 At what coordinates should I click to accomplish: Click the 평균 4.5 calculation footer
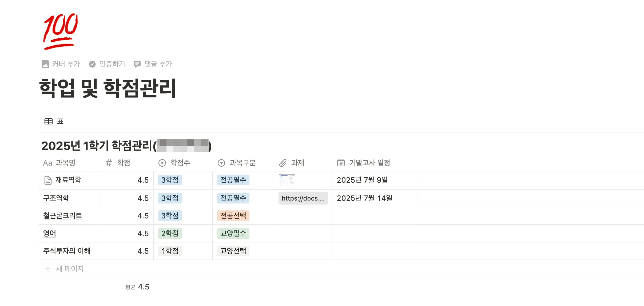pos(137,287)
